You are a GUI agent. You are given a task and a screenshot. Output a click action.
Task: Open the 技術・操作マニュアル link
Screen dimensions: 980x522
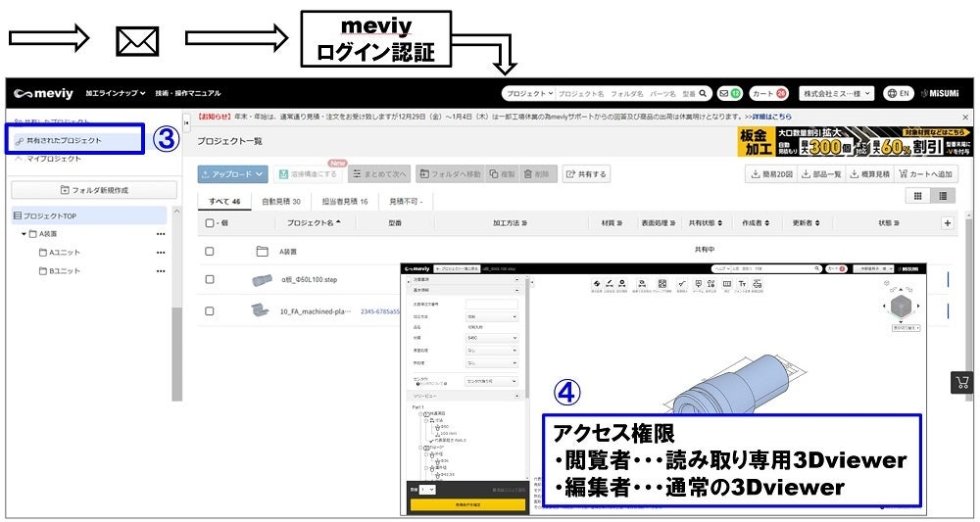(188, 94)
